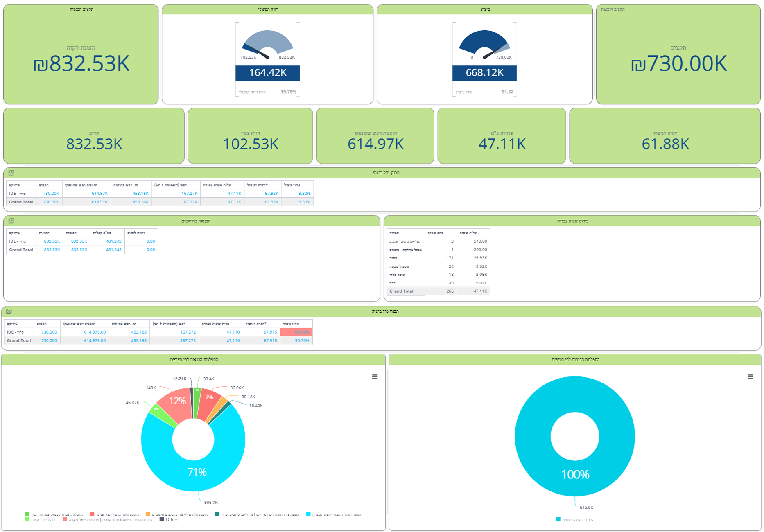Select the 71% cyan slice in expenses donut
The width and height of the screenshot is (764, 532).
click(x=197, y=471)
